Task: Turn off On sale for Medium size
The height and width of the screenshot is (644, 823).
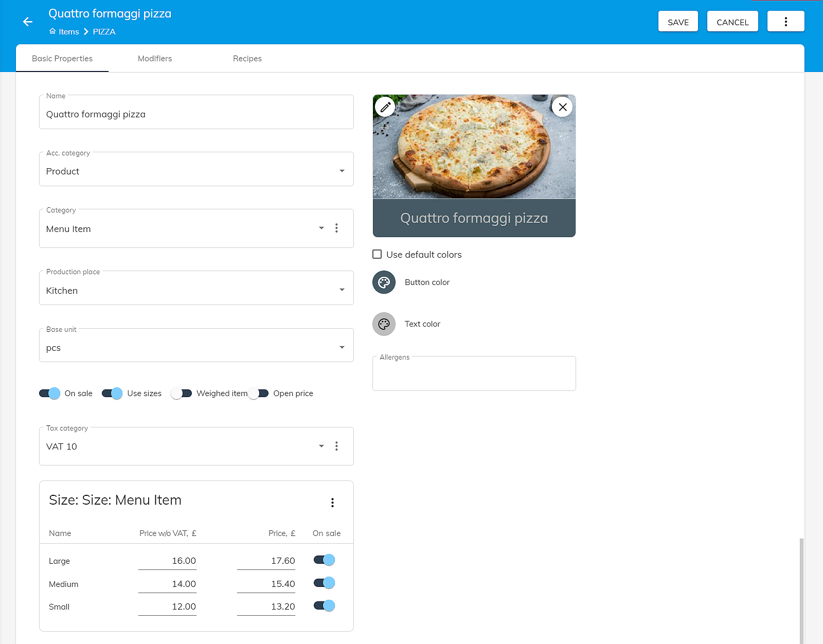Action: pyautogui.click(x=325, y=583)
